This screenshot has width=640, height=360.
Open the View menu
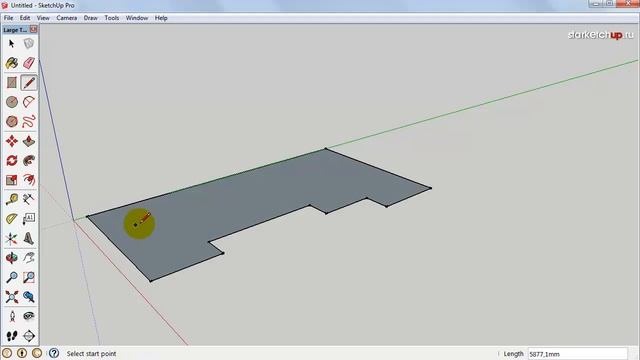(x=43, y=18)
